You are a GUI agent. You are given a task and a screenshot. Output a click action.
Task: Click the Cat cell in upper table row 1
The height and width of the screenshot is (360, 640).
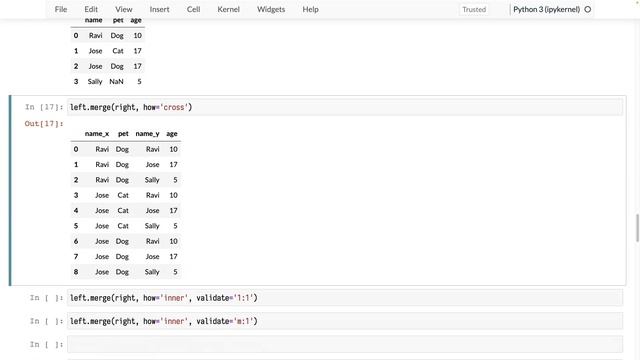click(x=118, y=51)
